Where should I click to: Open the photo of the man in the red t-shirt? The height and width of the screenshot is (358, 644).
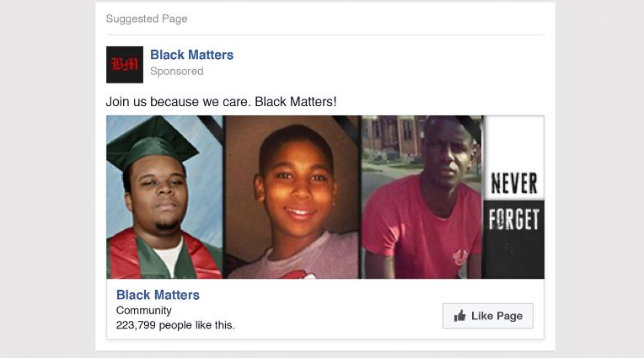point(421,197)
